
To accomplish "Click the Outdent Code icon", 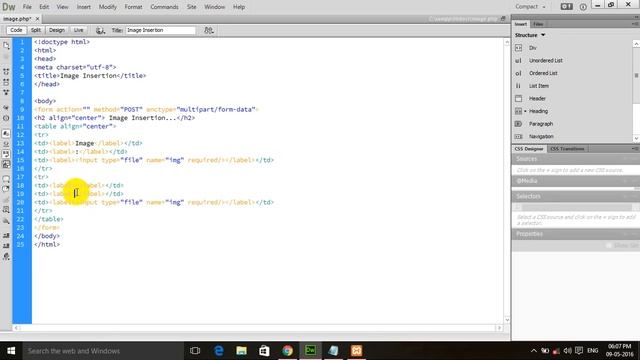I will pos(6,246).
